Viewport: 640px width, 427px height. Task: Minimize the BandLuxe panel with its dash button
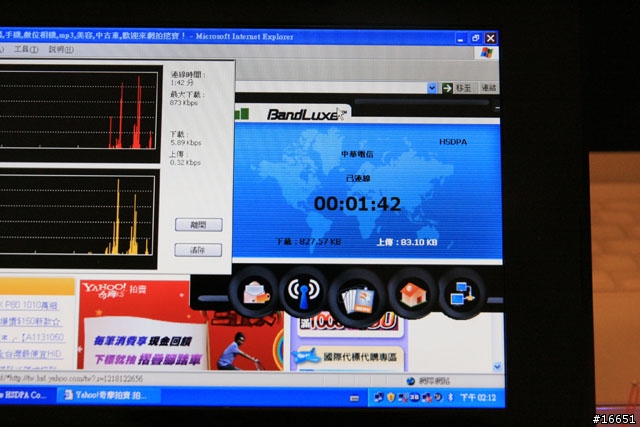click(x=497, y=108)
